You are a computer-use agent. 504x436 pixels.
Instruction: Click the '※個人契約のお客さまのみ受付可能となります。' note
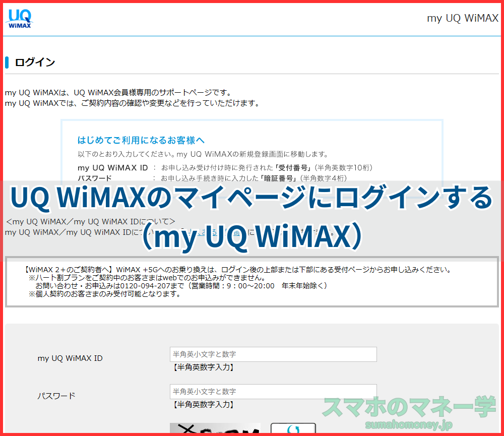click(106, 294)
